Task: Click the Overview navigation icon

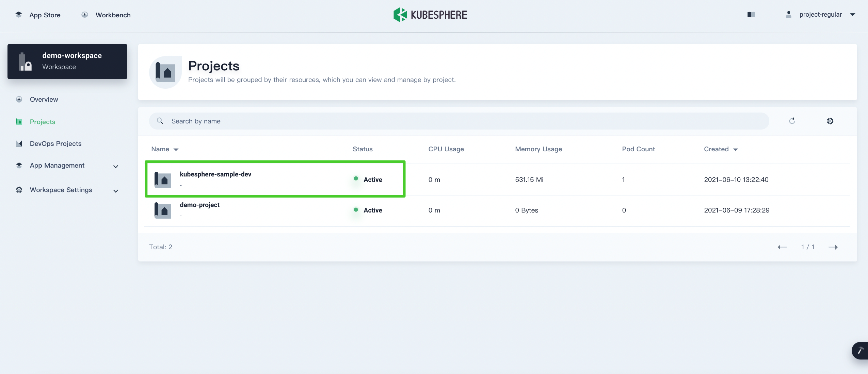Action: click(20, 99)
